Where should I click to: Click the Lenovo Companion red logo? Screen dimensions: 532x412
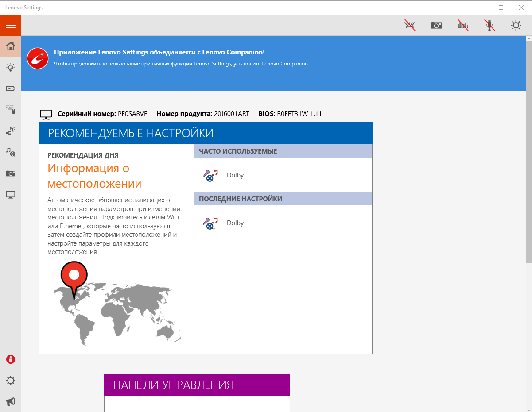click(38, 58)
